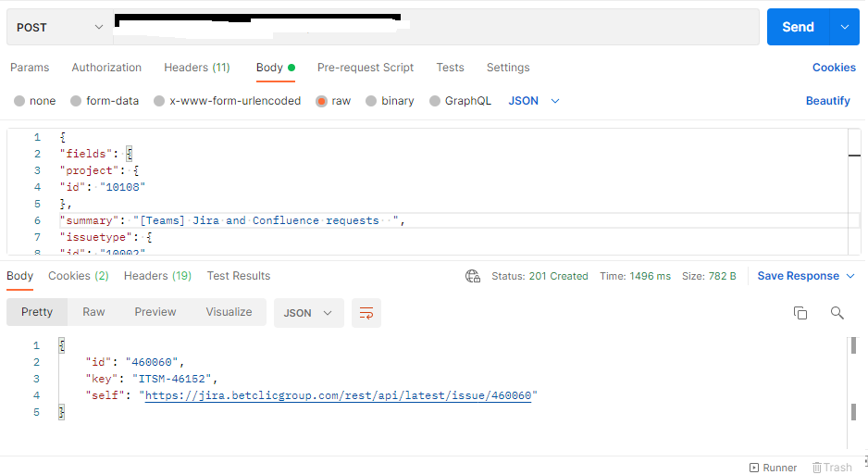Click the 1496 ms time value
Screen dimensions: 868x475
tap(650, 276)
